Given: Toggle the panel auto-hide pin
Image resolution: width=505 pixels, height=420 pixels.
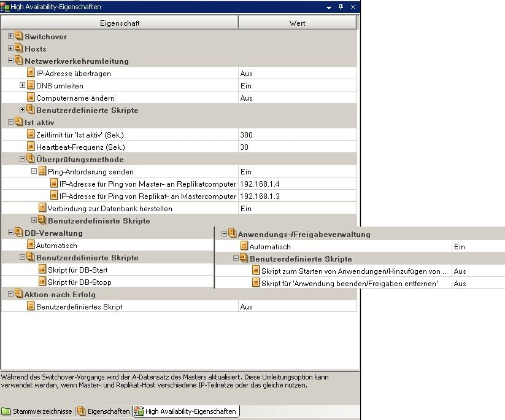Looking at the screenshot, I should click(341, 7).
